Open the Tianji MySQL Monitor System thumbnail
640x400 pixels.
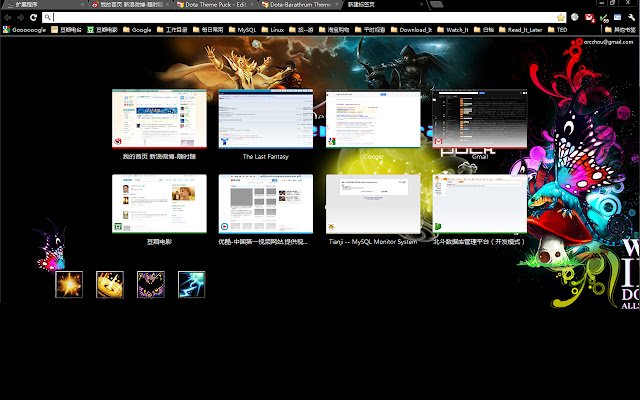[373, 204]
